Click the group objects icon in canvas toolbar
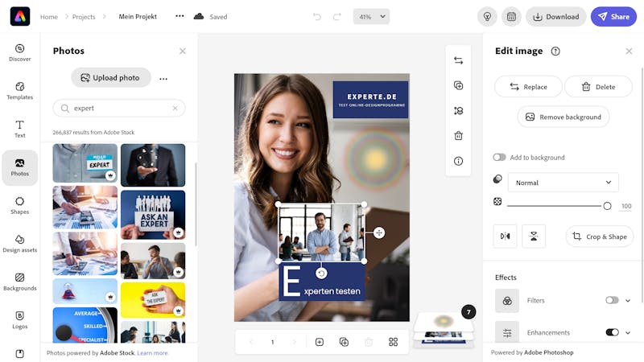The image size is (644, 362). (x=458, y=111)
